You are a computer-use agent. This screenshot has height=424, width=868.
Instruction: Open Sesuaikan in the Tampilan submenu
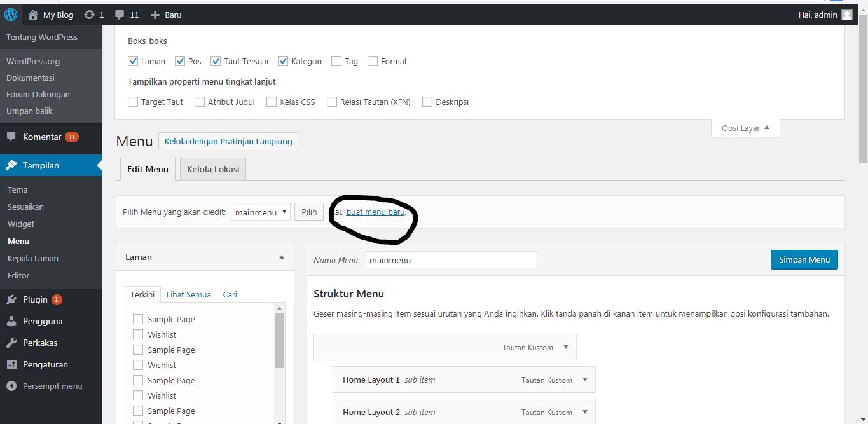[x=25, y=207]
